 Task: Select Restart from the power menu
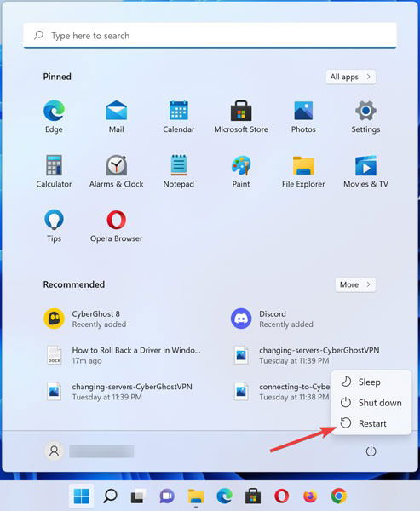pos(371,423)
